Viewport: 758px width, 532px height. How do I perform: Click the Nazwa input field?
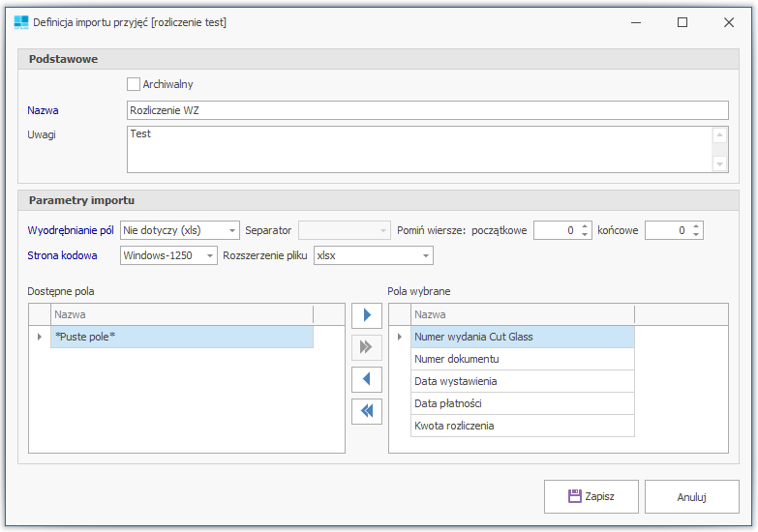click(427, 110)
